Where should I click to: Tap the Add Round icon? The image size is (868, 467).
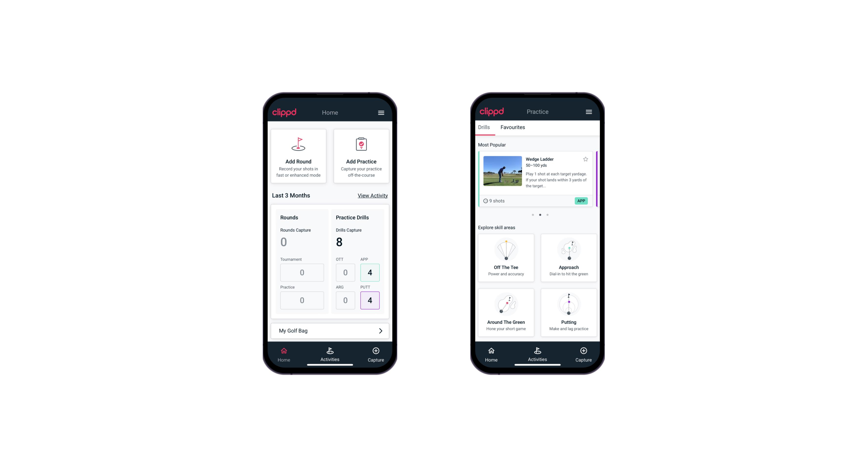(x=298, y=145)
